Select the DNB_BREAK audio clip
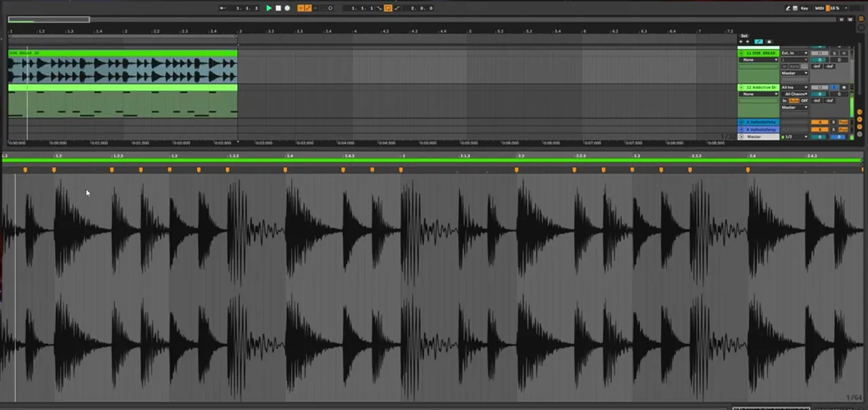This screenshot has height=410, width=868. (123, 67)
